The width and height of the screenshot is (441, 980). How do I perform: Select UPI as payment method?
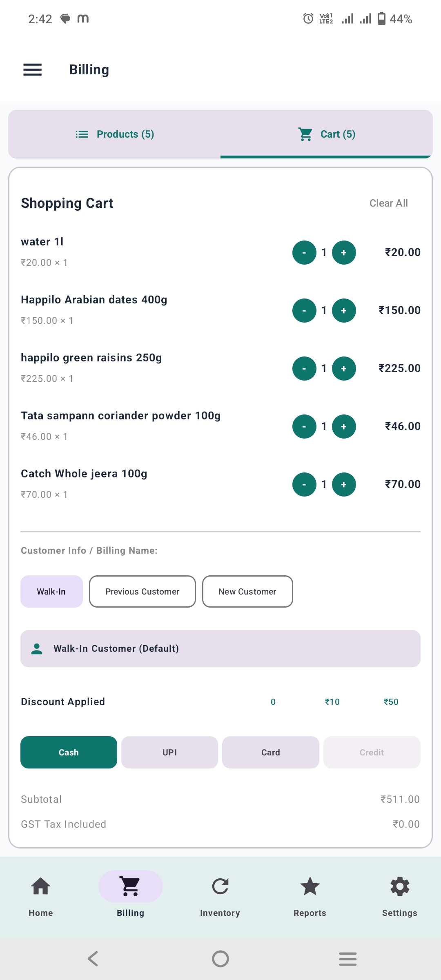coord(169,752)
